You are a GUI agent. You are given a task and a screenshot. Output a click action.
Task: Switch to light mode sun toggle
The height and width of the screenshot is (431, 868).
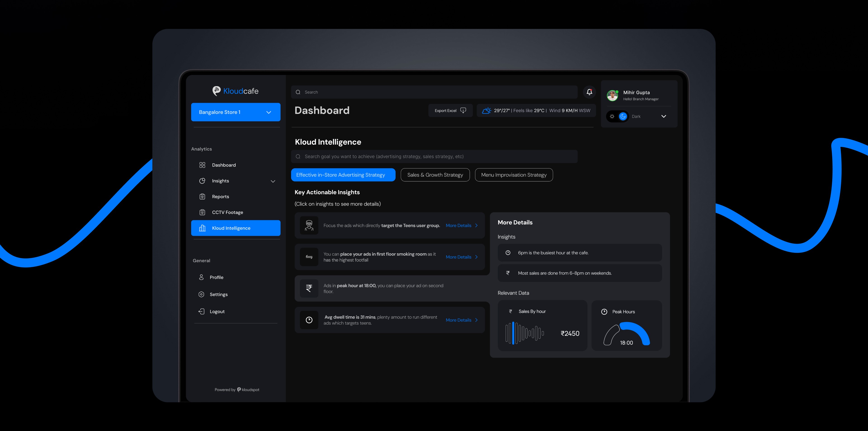[612, 117]
